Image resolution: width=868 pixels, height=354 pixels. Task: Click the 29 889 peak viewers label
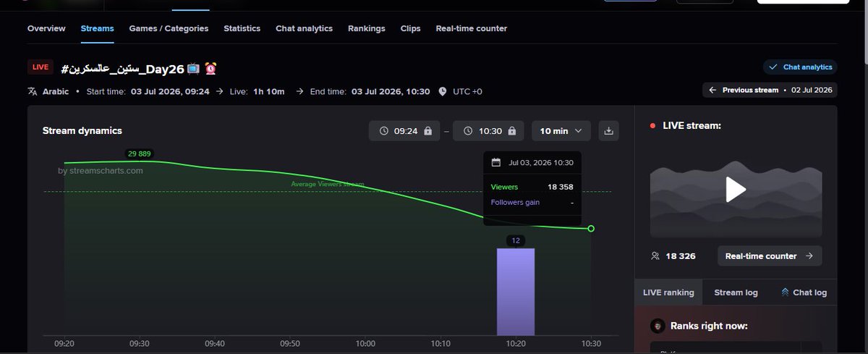coord(140,153)
